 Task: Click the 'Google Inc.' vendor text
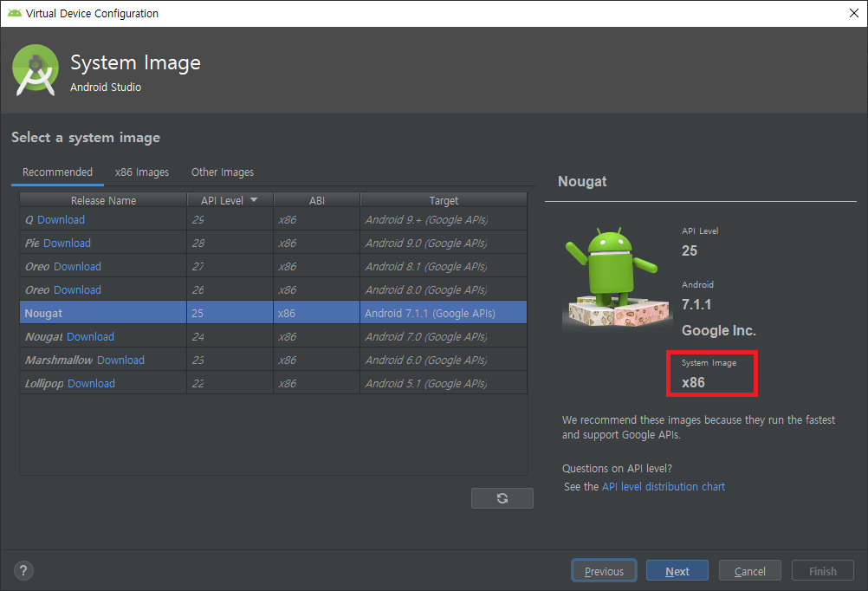718,331
